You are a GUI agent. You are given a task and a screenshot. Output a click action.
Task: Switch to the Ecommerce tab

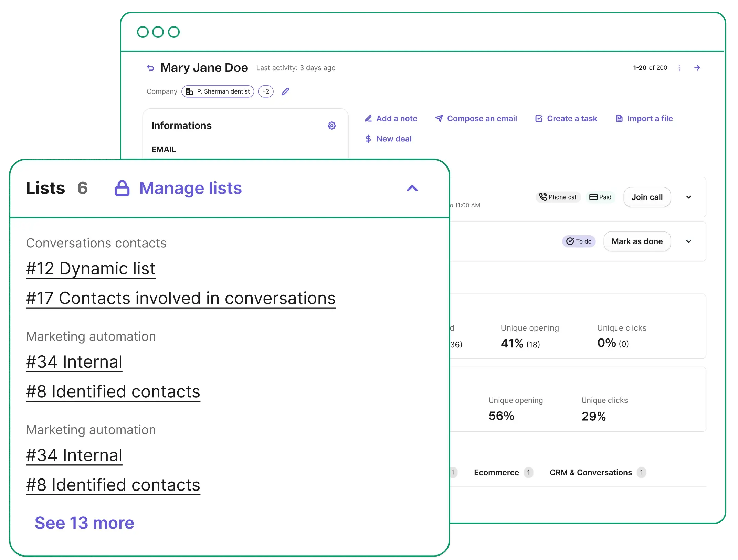(x=496, y=472)
